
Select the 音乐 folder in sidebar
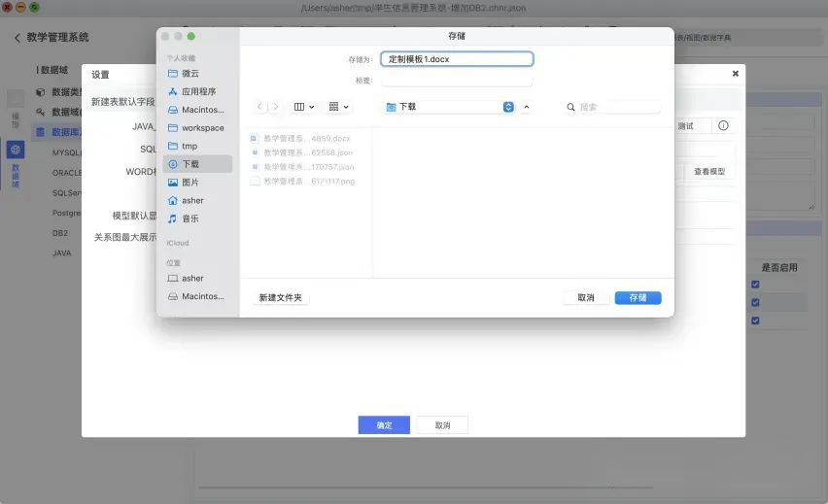pyautogui.click(x=190, y=218)
